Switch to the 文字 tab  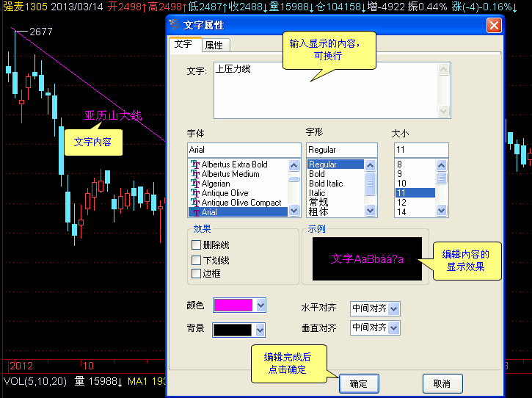pyautogui.click(x=183, y=45)
